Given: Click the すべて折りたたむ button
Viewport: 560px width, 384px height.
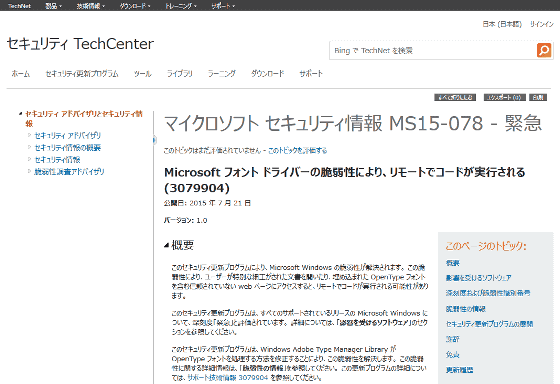Looking at the screenshot, I should pos(455,98).
